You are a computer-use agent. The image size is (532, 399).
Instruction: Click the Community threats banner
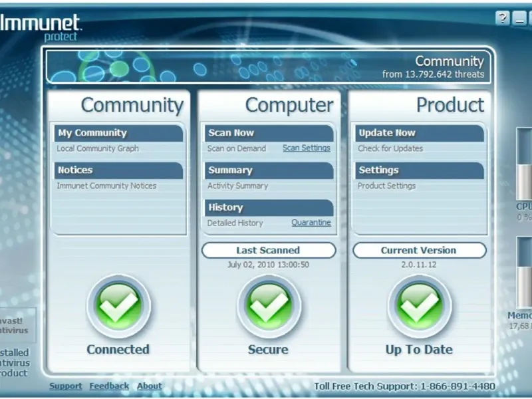(269, 67)
